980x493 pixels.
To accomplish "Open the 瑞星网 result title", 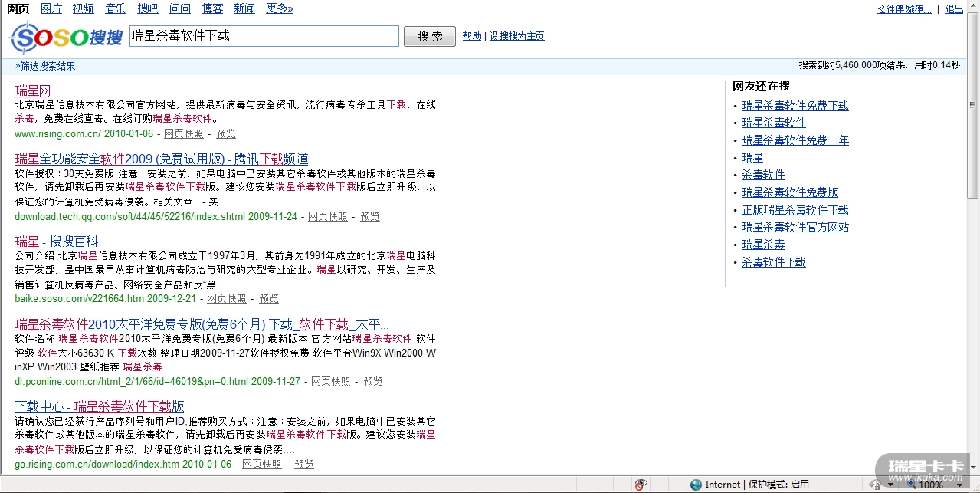I will [33, 90].
